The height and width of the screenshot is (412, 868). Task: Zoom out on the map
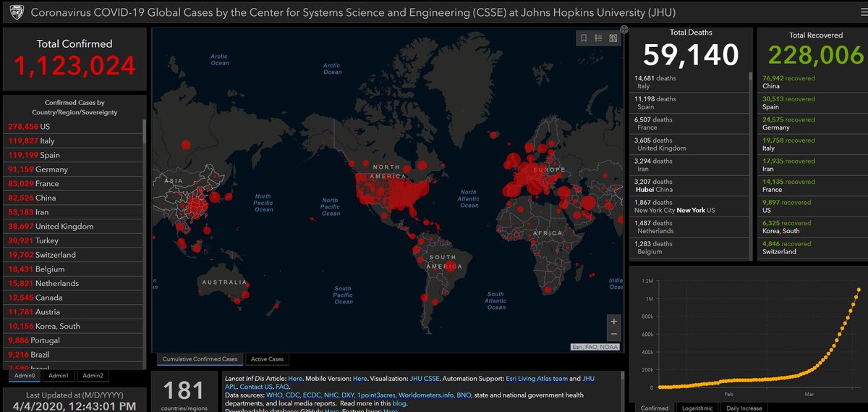(x=614, y=334)
